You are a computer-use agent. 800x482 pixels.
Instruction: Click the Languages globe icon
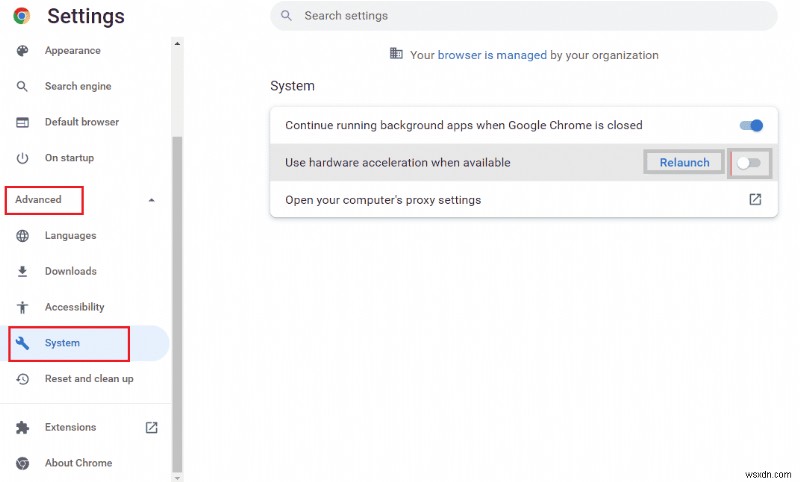tap(23, 236)
